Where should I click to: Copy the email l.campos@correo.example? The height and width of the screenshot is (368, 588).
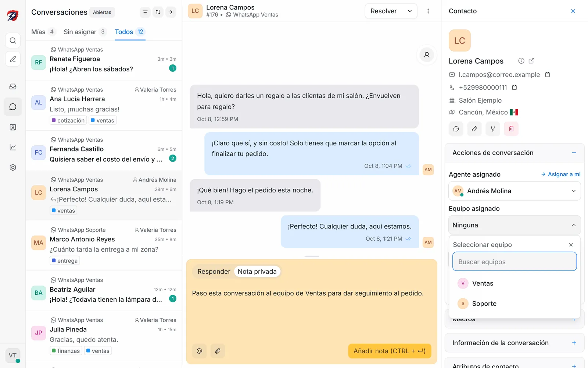(x=548, y=75)
